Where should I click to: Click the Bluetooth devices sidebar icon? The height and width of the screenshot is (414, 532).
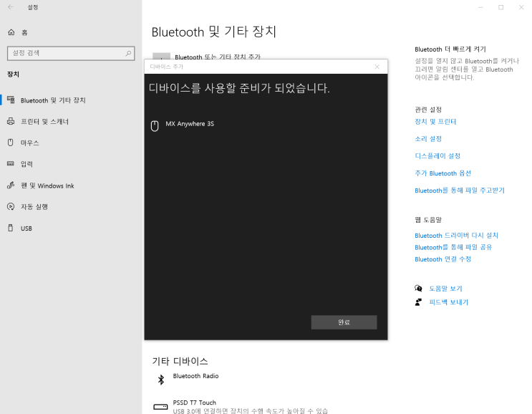tap(11, 100)
